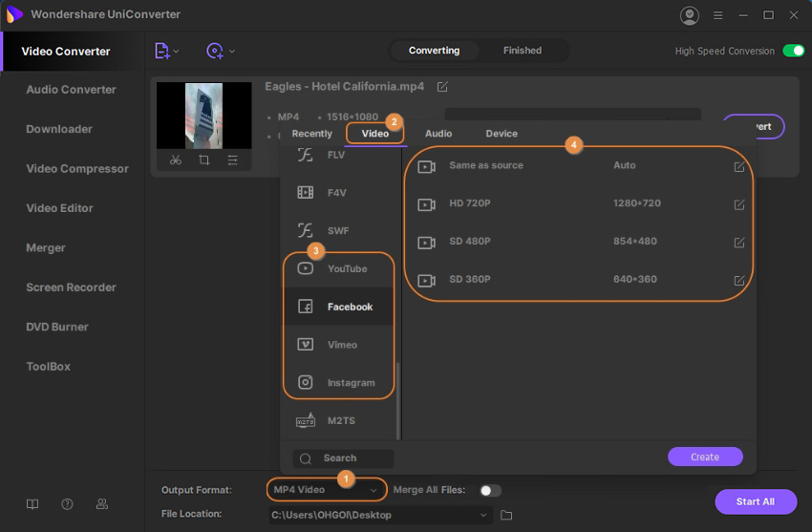Click the rename pencil icon beside file name
Screen dimensions: 812x532
442,87
